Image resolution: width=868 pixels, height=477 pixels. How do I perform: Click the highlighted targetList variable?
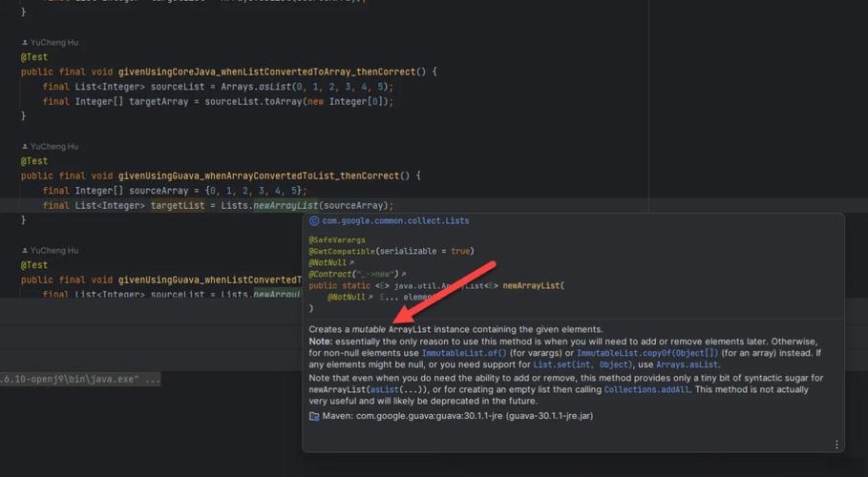click(178, 206)
